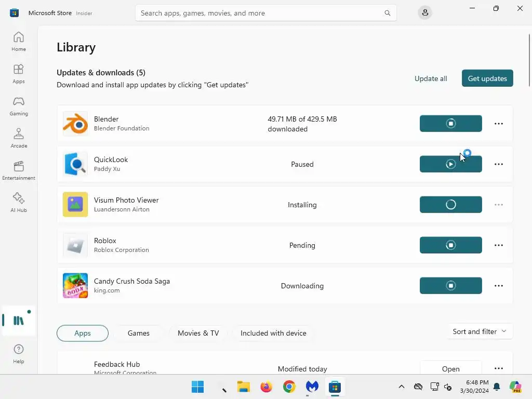The height and width of the screenshot is (399, 532).
Task: Click the muted volume tray icon
Action: [x=448, y=387]
